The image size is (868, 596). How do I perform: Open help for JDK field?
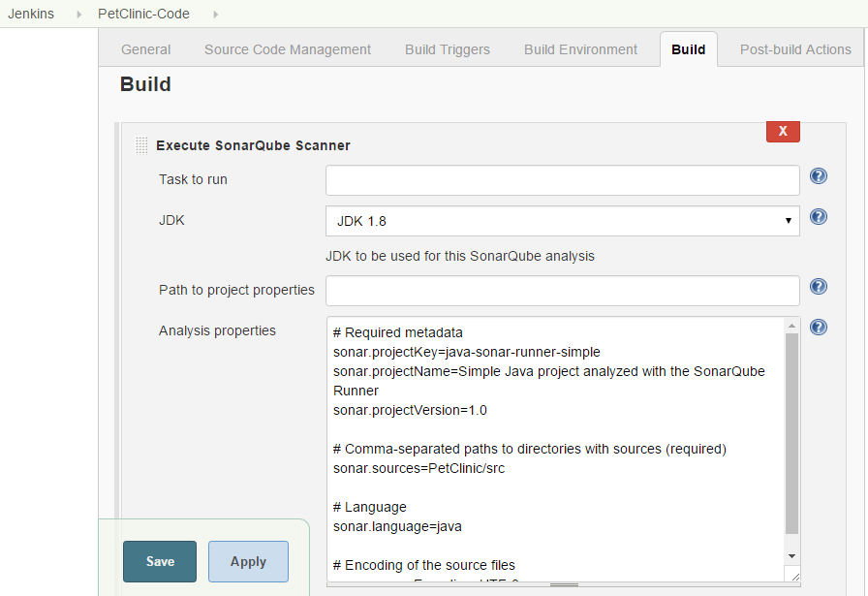coord(819,216)
